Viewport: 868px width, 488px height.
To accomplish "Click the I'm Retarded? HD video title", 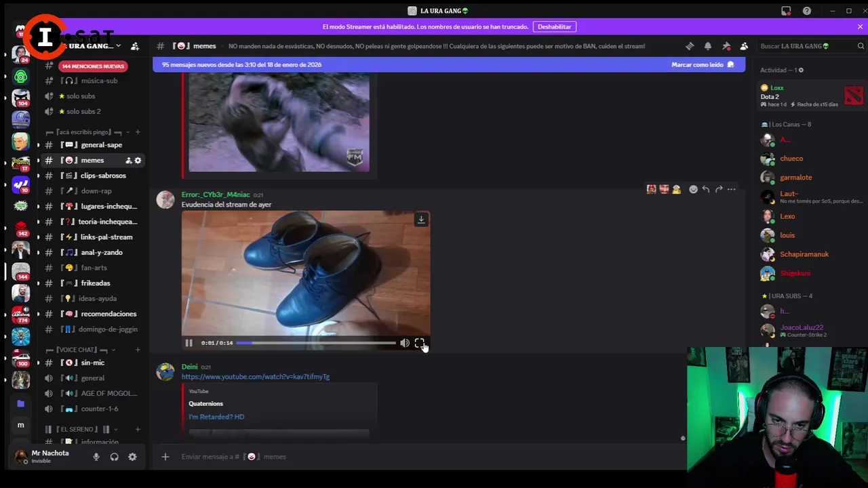I will (216, 417).
